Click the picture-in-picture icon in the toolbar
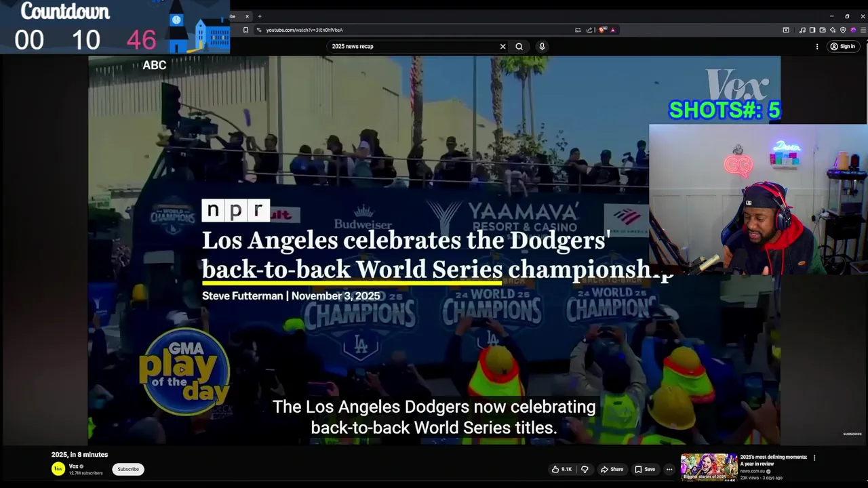 [786, 30]
